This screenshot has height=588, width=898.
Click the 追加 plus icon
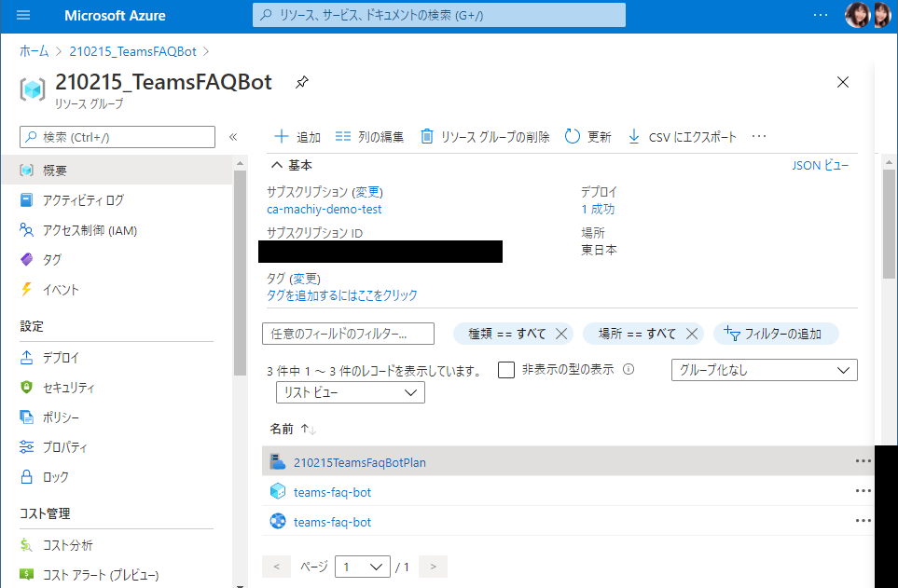click(x=282, y=136)
